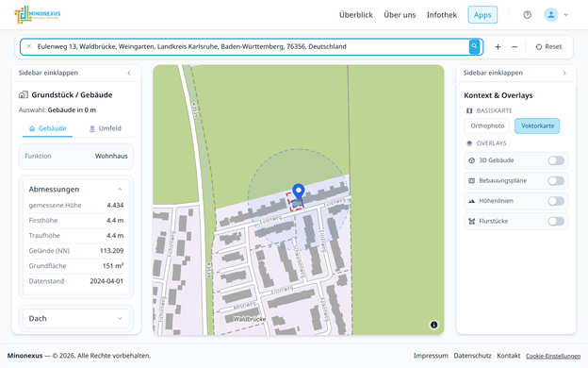Enable the 3D Gebäude overlay

556,160
